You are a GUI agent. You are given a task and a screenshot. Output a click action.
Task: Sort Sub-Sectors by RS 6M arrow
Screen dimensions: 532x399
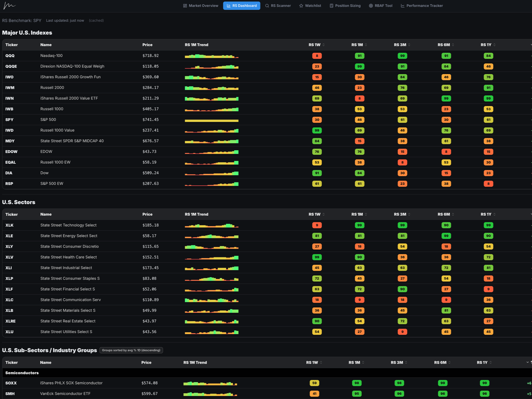coord(450,362)
